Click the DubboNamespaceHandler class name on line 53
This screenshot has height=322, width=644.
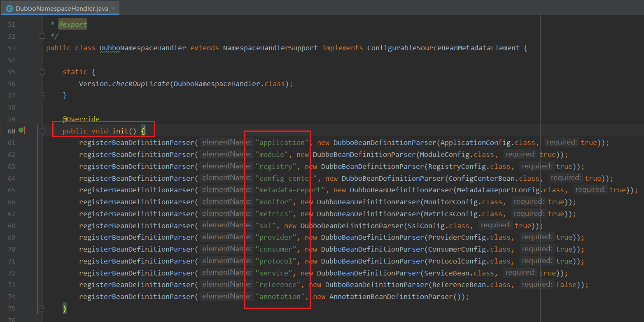143,48
